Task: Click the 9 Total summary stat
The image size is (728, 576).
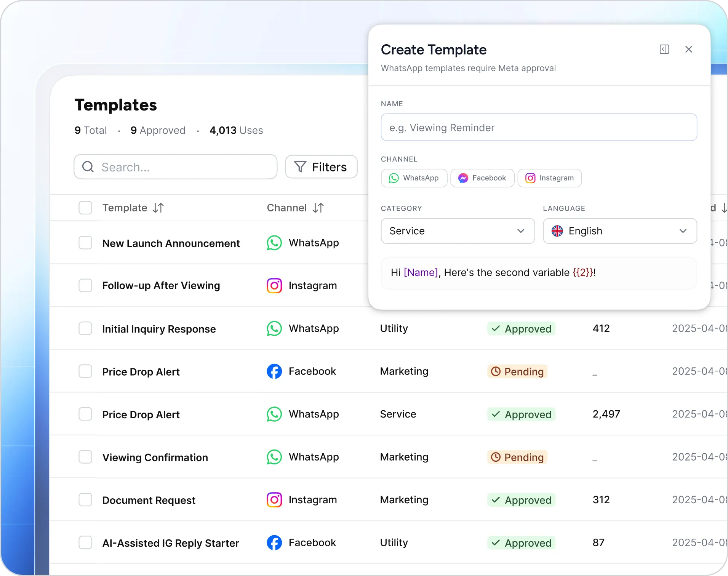Action: point(91,130)
